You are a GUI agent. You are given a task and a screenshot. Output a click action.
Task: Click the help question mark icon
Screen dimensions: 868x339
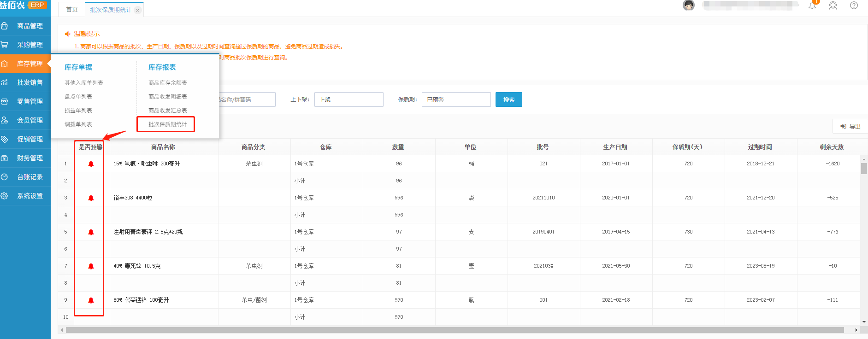(x=854, y=6)
